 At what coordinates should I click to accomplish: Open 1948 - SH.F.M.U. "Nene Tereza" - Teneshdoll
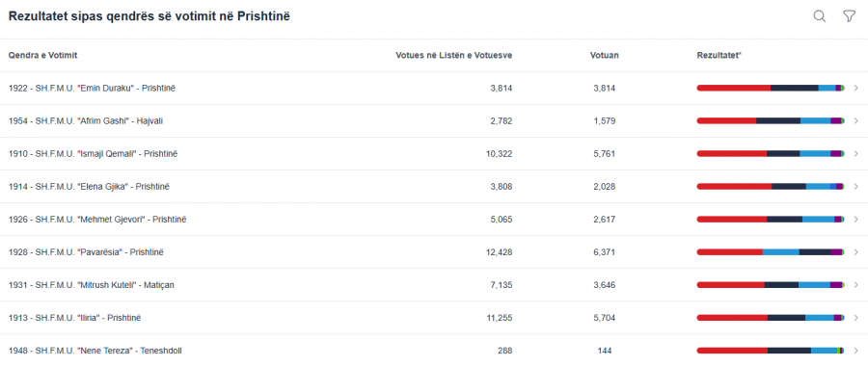95,351
